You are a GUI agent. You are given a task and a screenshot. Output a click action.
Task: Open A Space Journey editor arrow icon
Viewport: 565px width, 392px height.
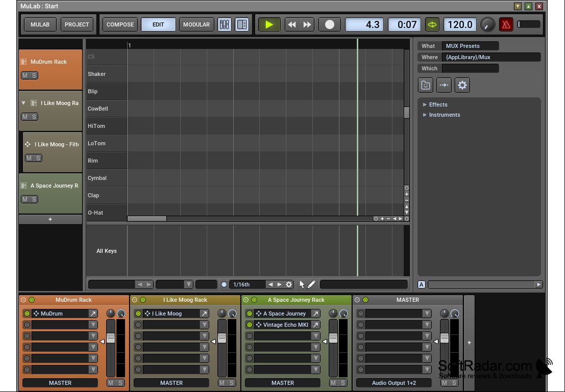point(315,313)
